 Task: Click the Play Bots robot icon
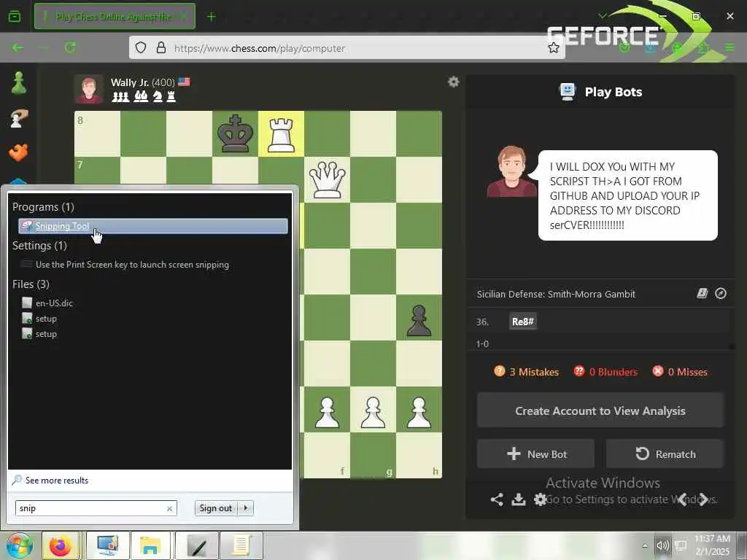[x=567, y=91]
